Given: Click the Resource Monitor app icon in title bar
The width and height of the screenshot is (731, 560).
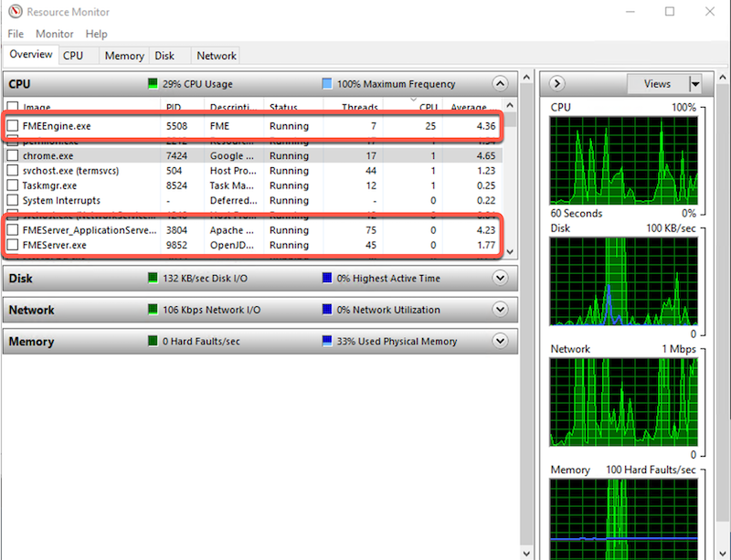Looking at the screenshot, I should click(15, 11).
